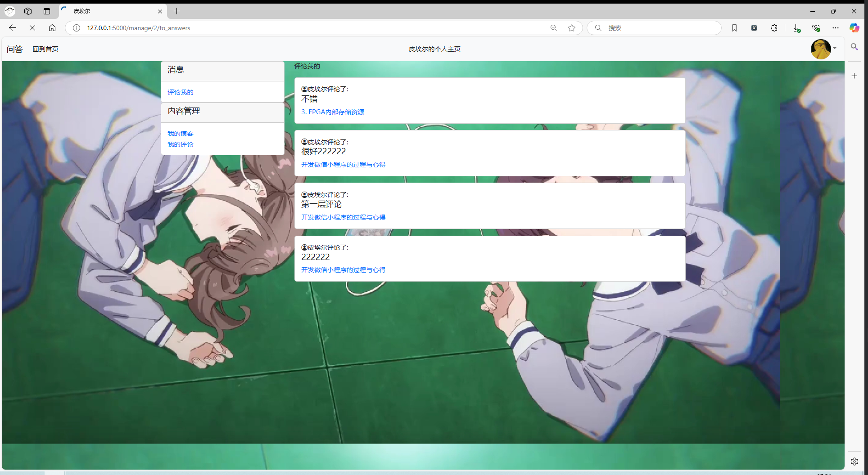868x475 pixels.
Task: Open the workspaces icon
Action: [28, 11]
